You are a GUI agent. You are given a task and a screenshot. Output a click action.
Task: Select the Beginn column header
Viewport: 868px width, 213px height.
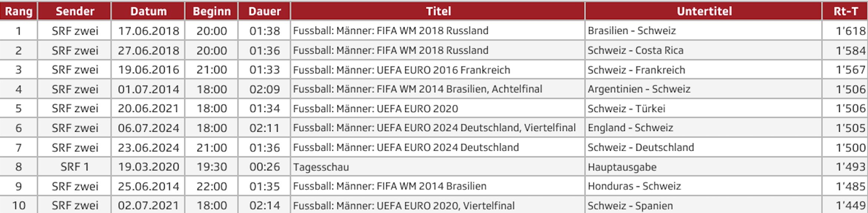click(x=212, y=11)
